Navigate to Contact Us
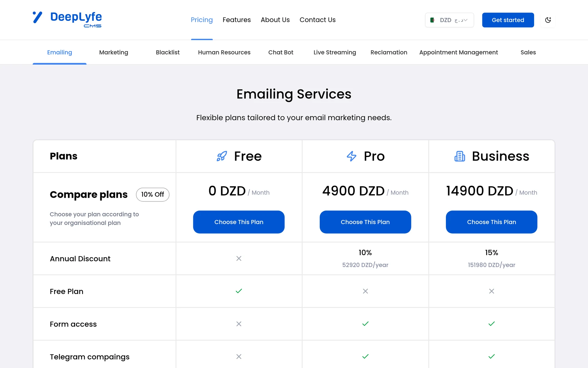The image size is (588, 368). click(x=317, y=20)
